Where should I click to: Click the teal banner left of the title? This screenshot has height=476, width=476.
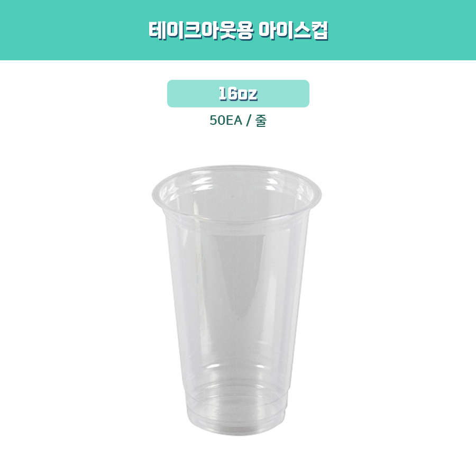[74, 30]
